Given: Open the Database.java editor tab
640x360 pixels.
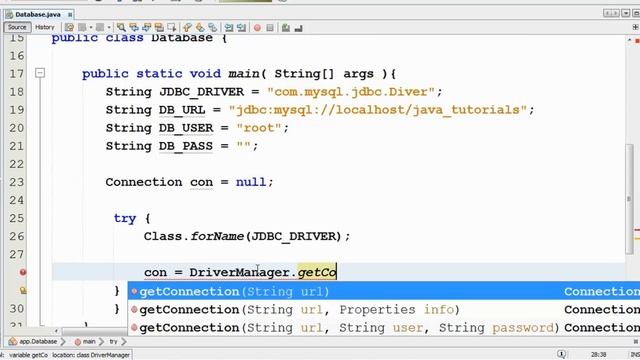Looking at the screenshot, I should click(38, 14).
